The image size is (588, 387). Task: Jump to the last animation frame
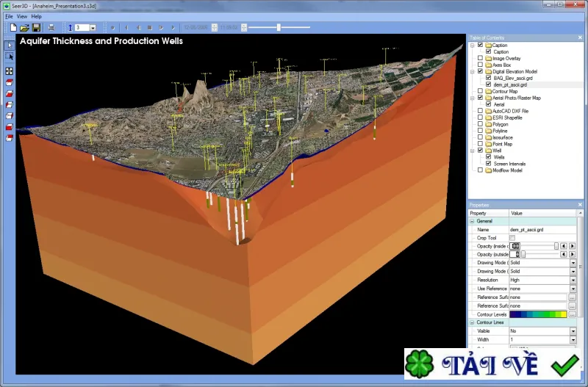tap(173, 28)
